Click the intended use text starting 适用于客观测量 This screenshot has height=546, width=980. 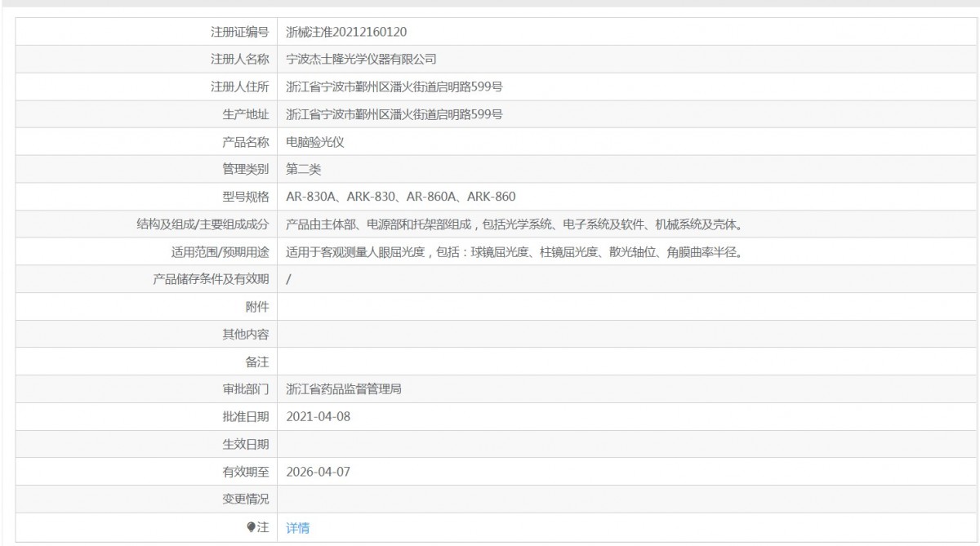pyautogui.click(x=514, y=252)
